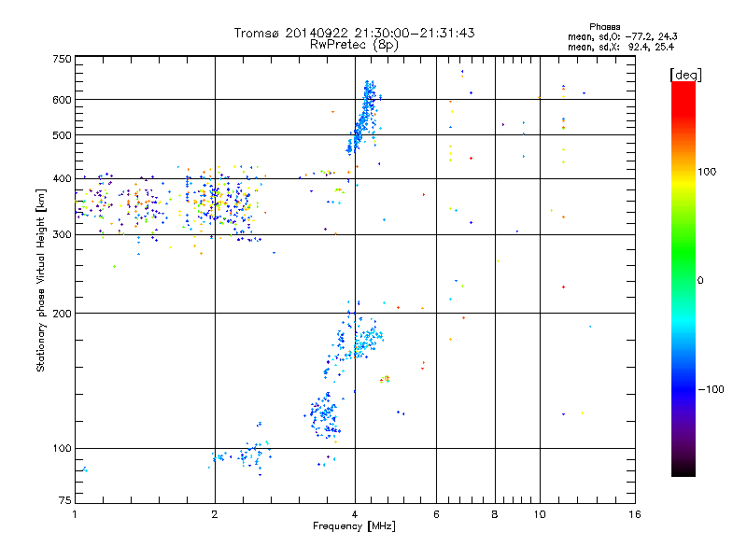Image resolution: width=747 pixels, height=560 pixels.
Task: Click the x-axis label '10'
Action: 540,514
